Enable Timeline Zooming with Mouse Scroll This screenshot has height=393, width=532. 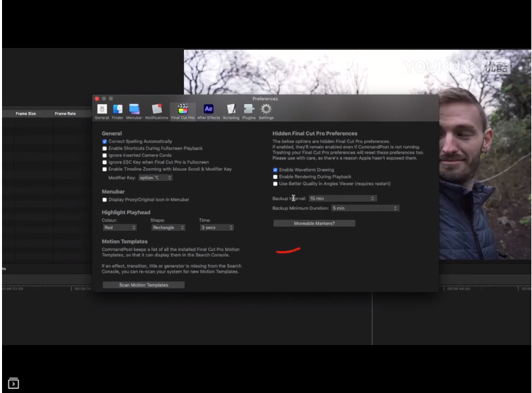pyautogui.click(x=105, y=169)
